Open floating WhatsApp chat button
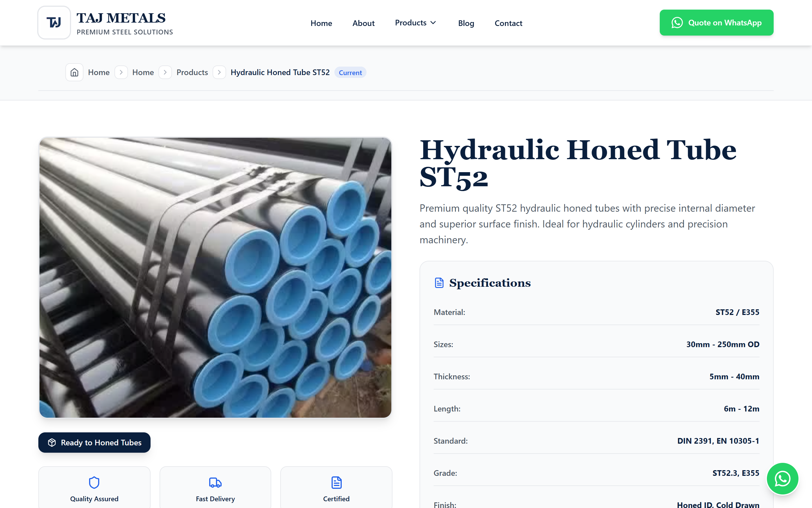The height and width of the screenshot is (508, 812). click(x=782, y=478)
